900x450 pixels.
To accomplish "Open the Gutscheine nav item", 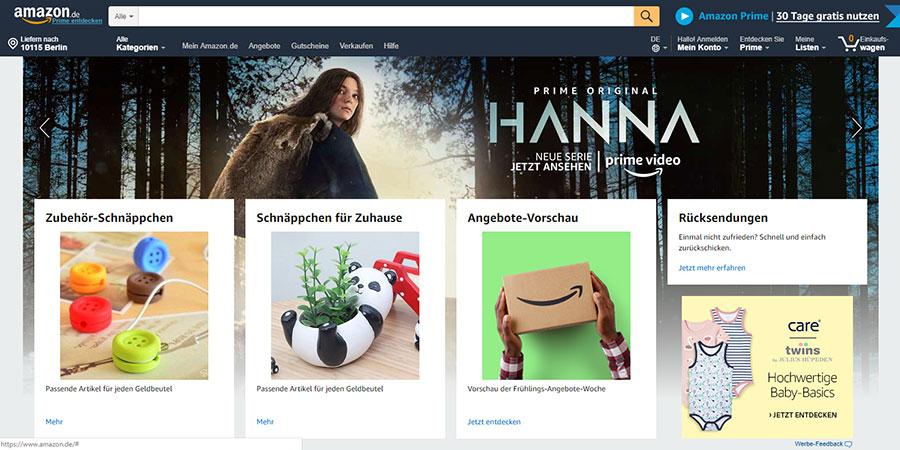I will coord(309,46).
